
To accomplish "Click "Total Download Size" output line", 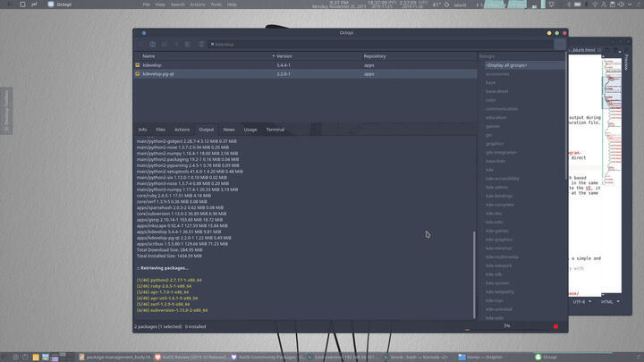I will pos(170,249).
